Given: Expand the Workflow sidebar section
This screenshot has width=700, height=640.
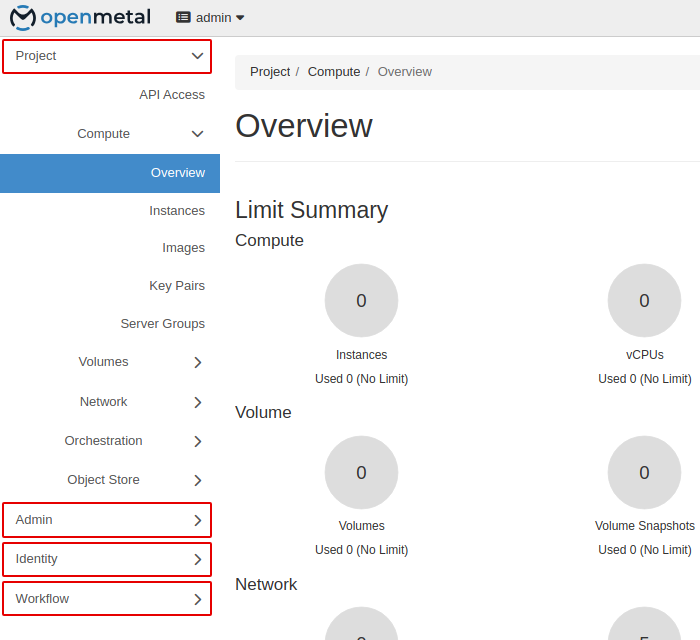Looking at the screenshot, I should tap(107, 598).
